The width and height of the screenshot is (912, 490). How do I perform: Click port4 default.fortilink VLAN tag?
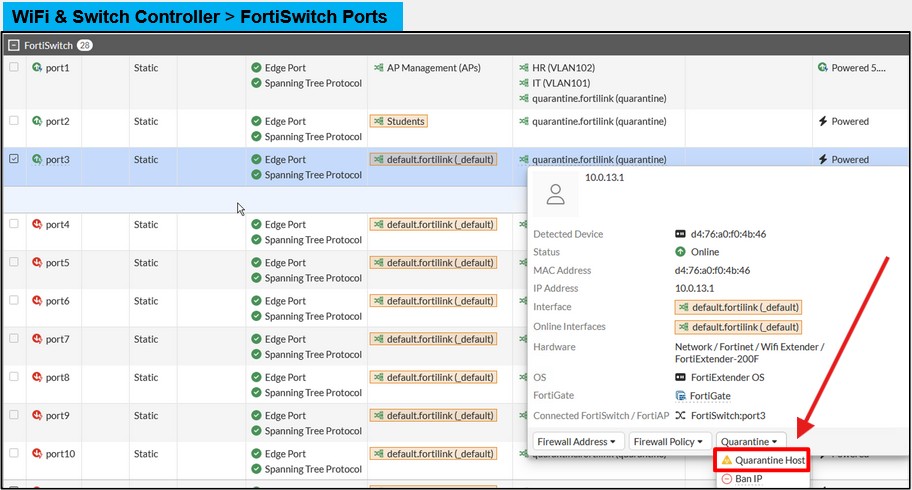[x=433, y=224]
